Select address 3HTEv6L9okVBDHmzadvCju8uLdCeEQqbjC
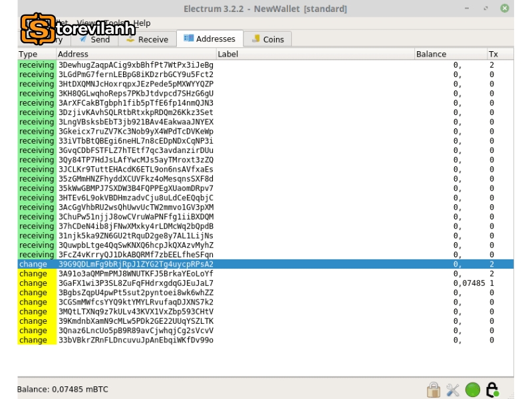Viewport: 532px width, 399px height. pos(136,198)
